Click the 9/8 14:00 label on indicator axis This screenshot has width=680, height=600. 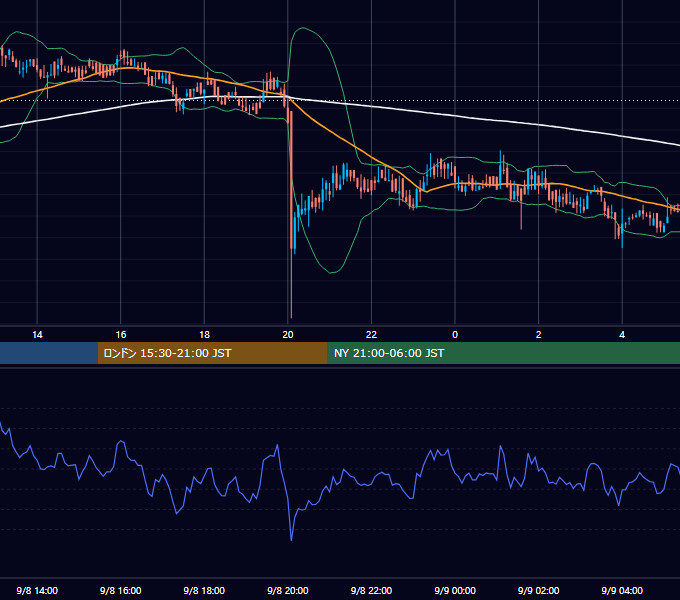[37, 590]
